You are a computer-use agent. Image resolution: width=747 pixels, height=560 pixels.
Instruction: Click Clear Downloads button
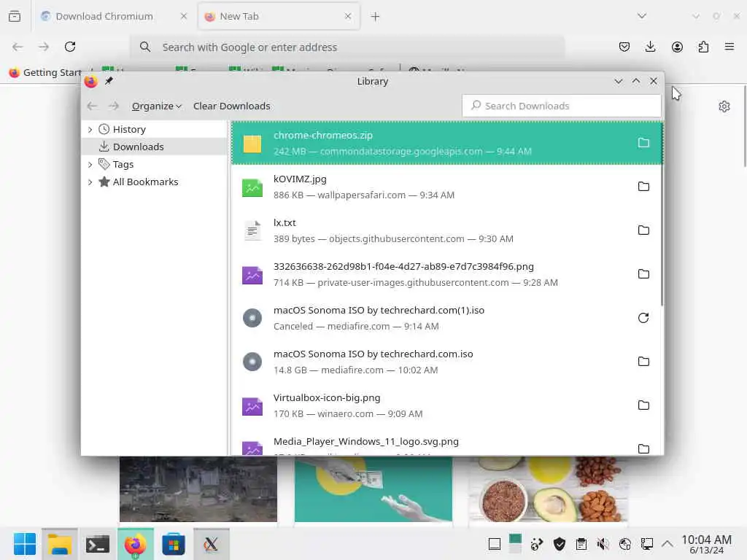(x=231, y=106)
